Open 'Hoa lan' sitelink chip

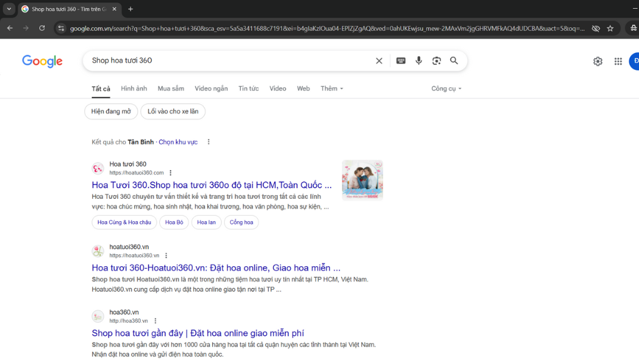coord(206,223)
